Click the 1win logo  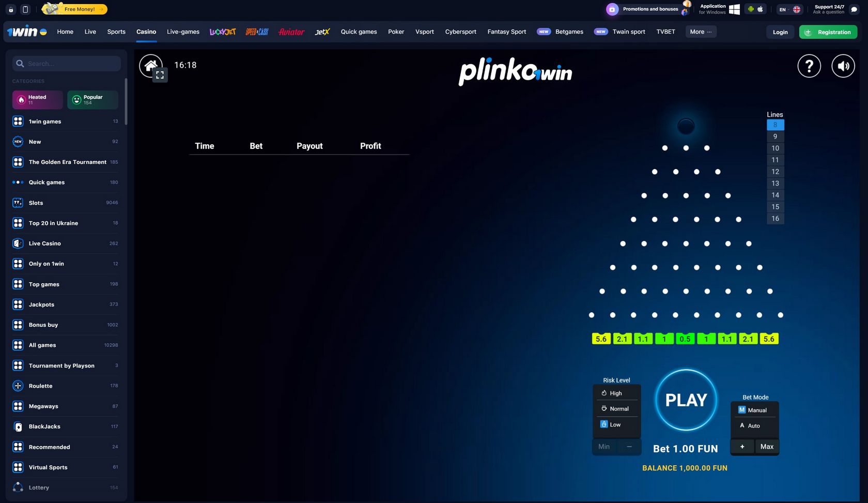tap(27, 32)
